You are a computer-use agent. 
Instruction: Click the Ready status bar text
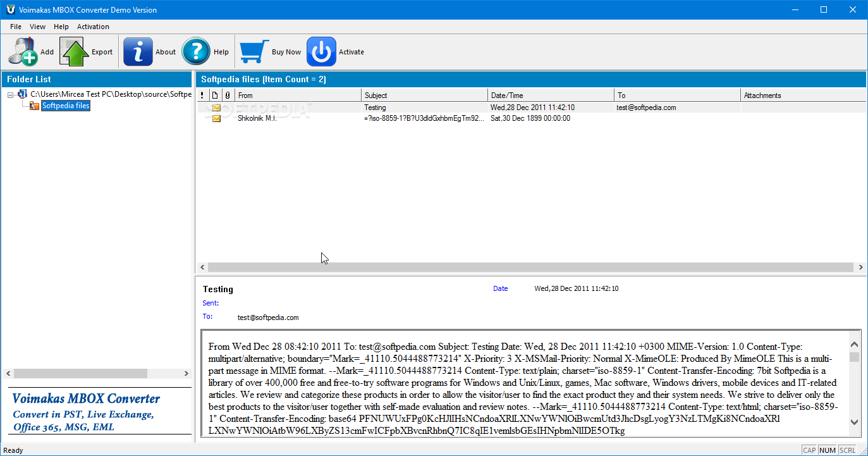(x=13, y=450)
